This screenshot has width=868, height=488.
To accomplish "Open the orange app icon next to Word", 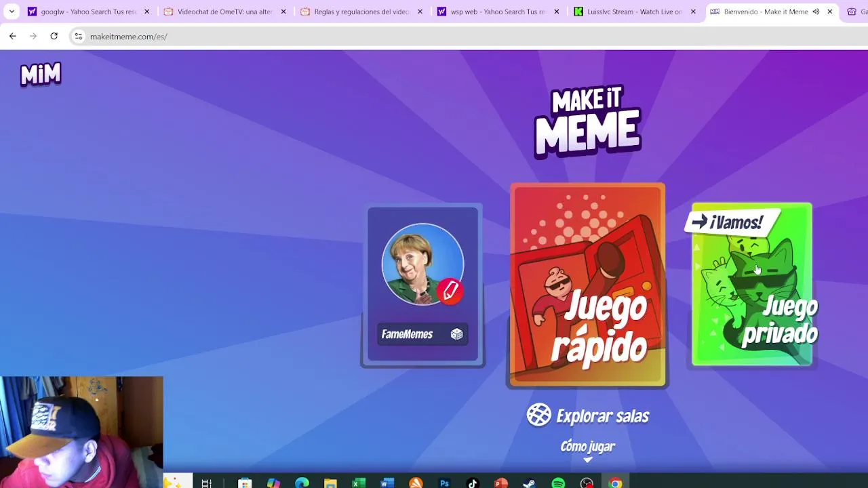I will click(416, 483).
